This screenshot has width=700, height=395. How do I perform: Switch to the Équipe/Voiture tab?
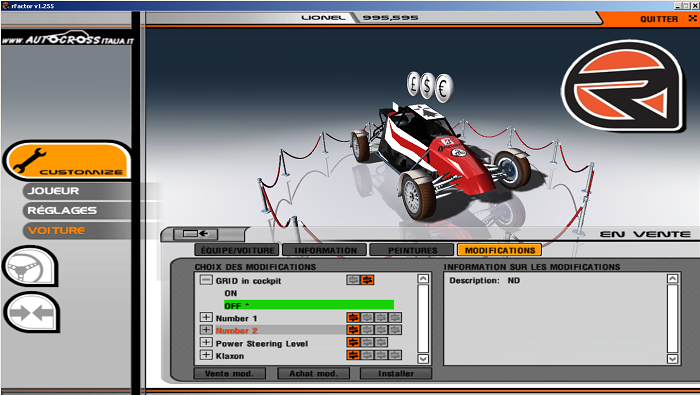[237, 250]
